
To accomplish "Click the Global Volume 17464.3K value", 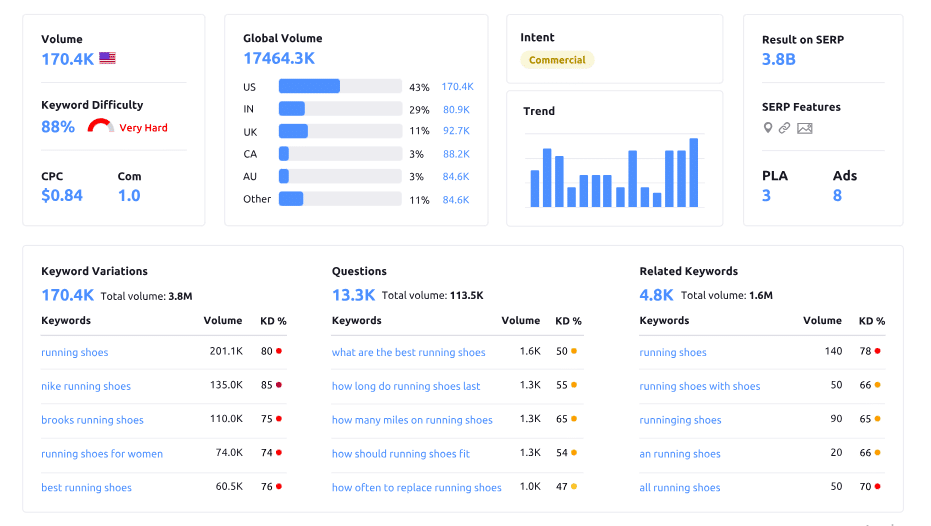I will pos(279,58).
